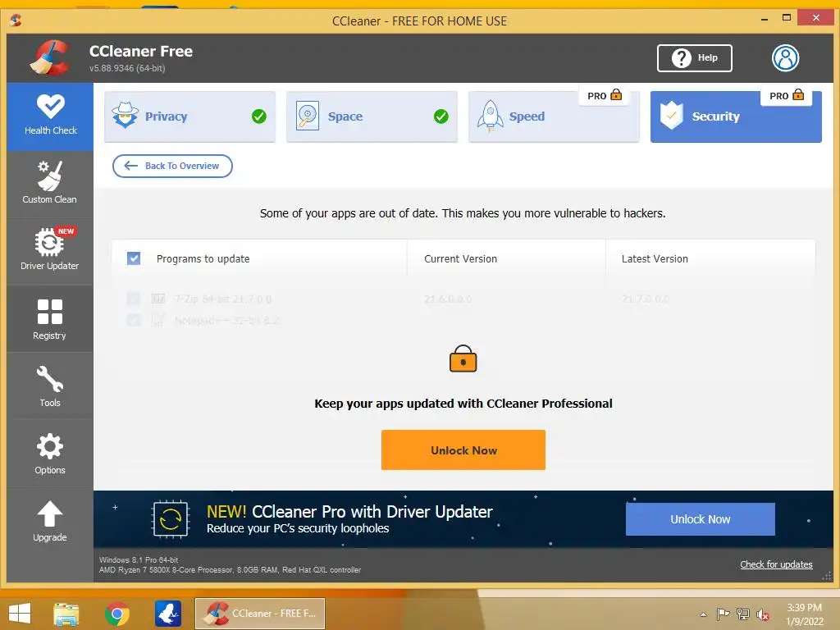Switch to the Speed PRO tab
This screenshot has width=840, height=630.
pos(554,116)
